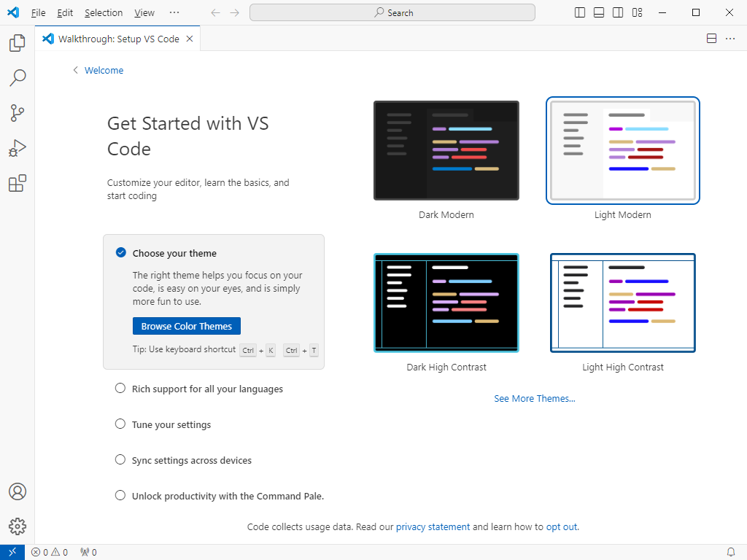747x560 pixels.
Task: Toggle Panel layout icon
Action: click(x=599, y=13)
